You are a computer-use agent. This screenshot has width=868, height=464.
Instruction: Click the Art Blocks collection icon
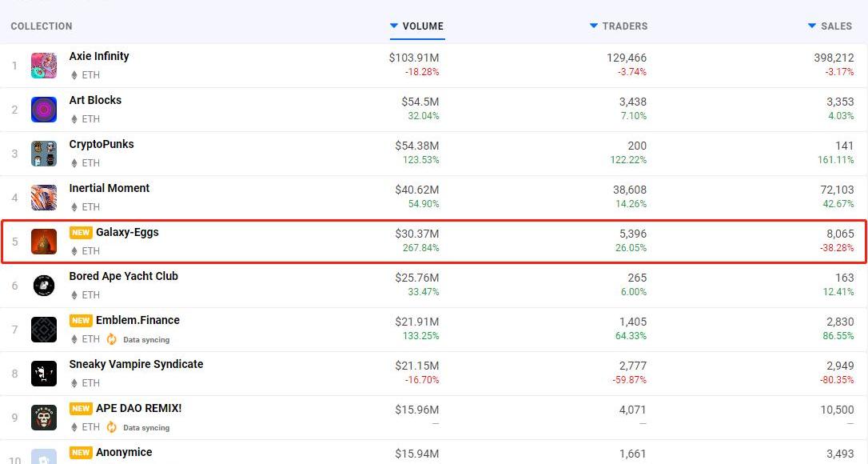click(44, 110)
